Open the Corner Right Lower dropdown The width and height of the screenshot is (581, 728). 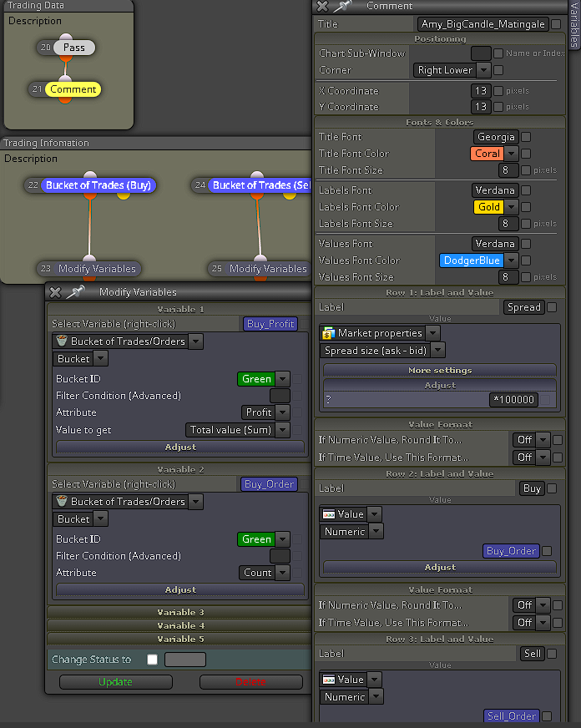tap(483, 70)
